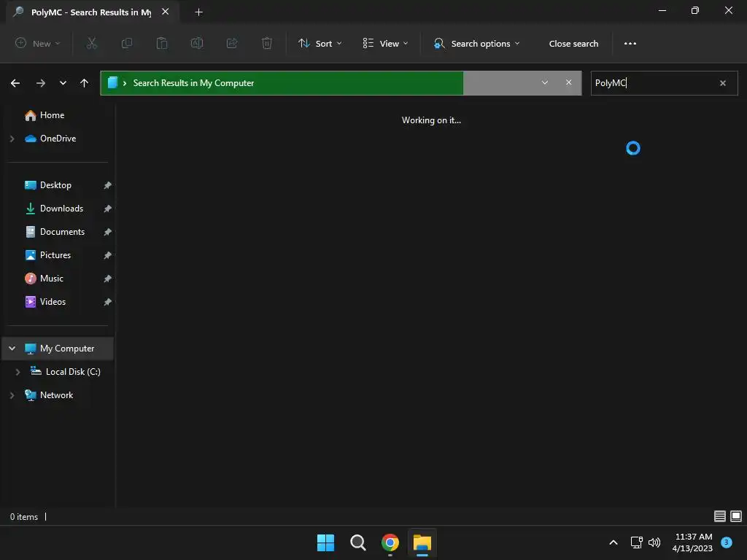
Task: Open the Sort dropdown
Action: pos(320,43)
